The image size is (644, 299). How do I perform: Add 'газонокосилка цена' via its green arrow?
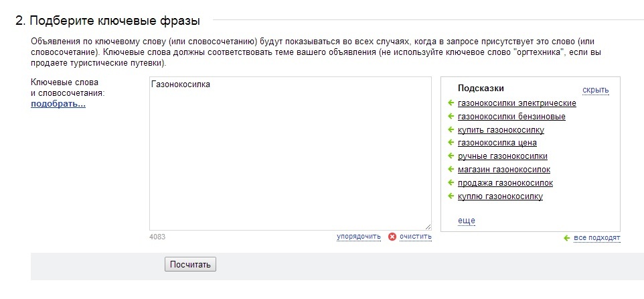[x=451, y=143]
